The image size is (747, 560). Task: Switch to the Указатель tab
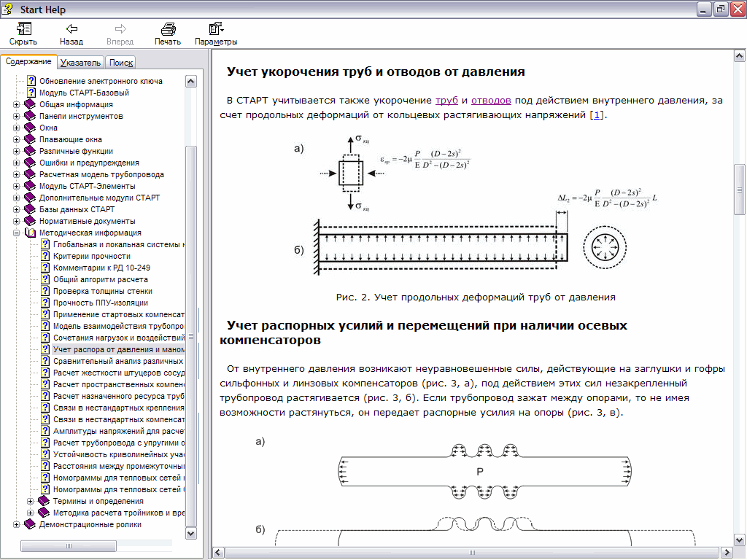[80, 63]
